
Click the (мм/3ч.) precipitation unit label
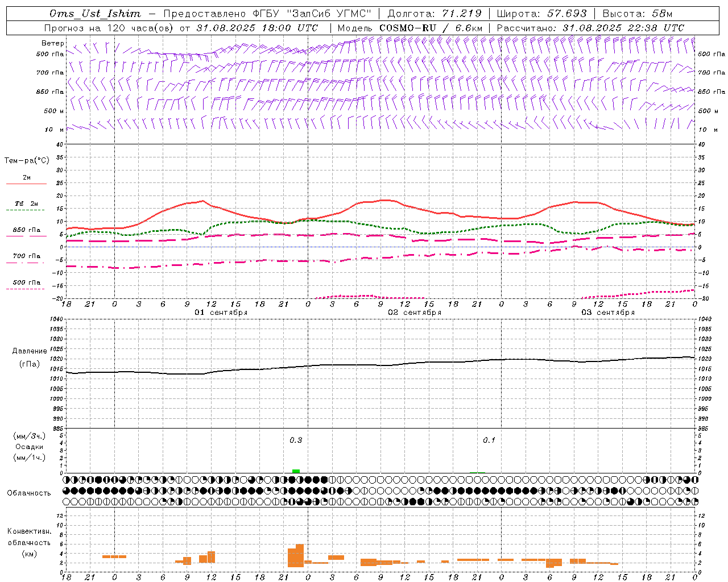pos(29,436)
